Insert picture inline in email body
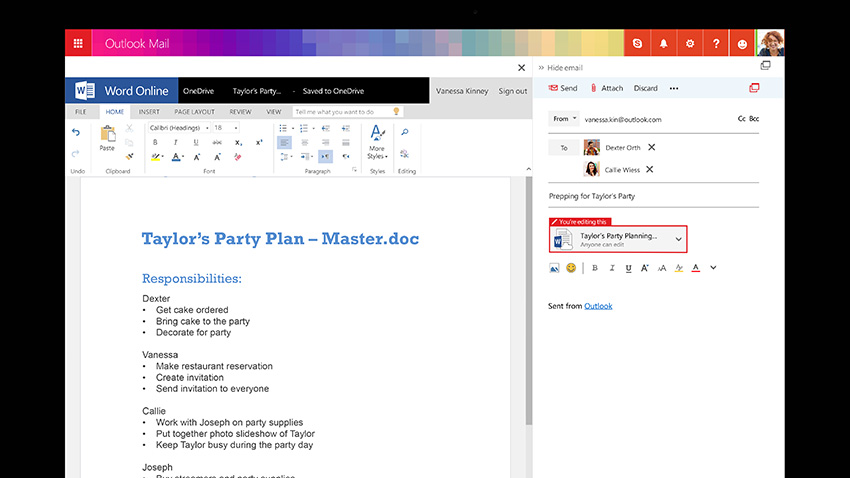The image size is (850, 478). pos(554,268)
